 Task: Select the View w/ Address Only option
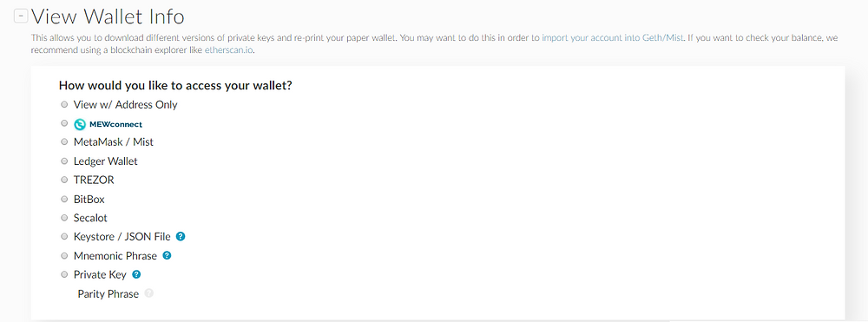[x=64, y=104]
